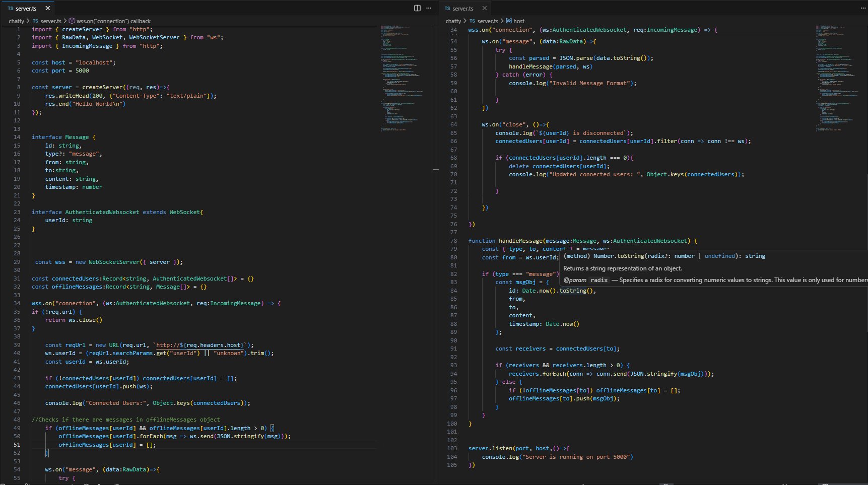This screenshot has width=868, height=485.
Task: Activate the left server.ts editor tab
Action: coord(26,9)
